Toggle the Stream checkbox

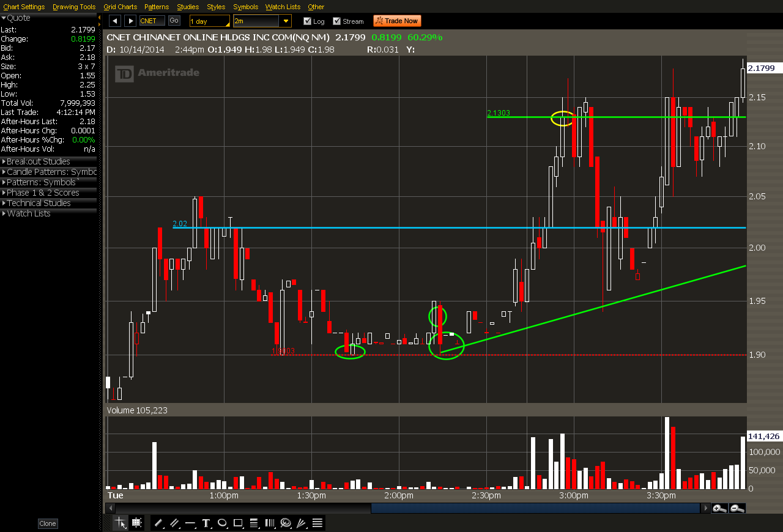336,21
